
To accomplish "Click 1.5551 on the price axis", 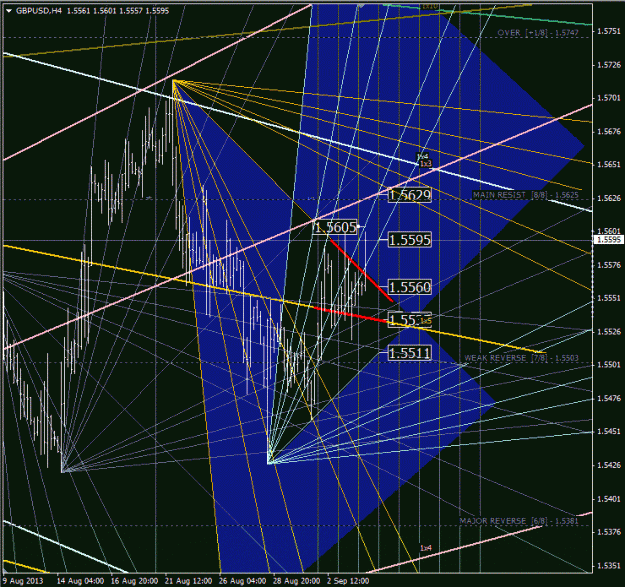I will [609, 298].
